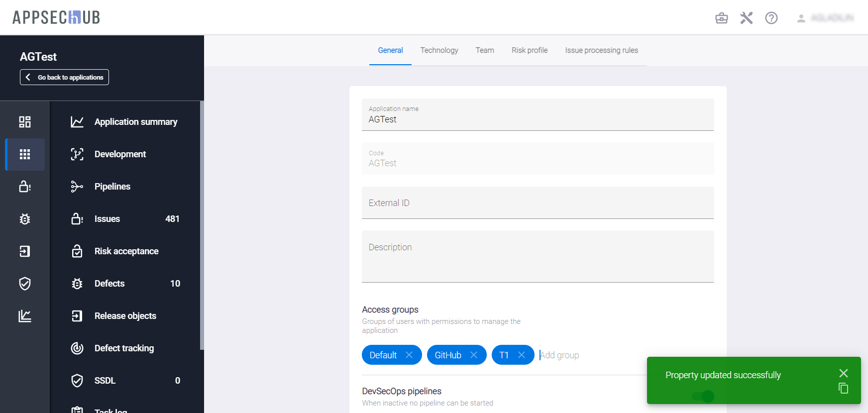Dismiss the Property updated successfully notification
Image resolution: width=868 pixels, height=413 pixels.
click(x=843, y=373)
